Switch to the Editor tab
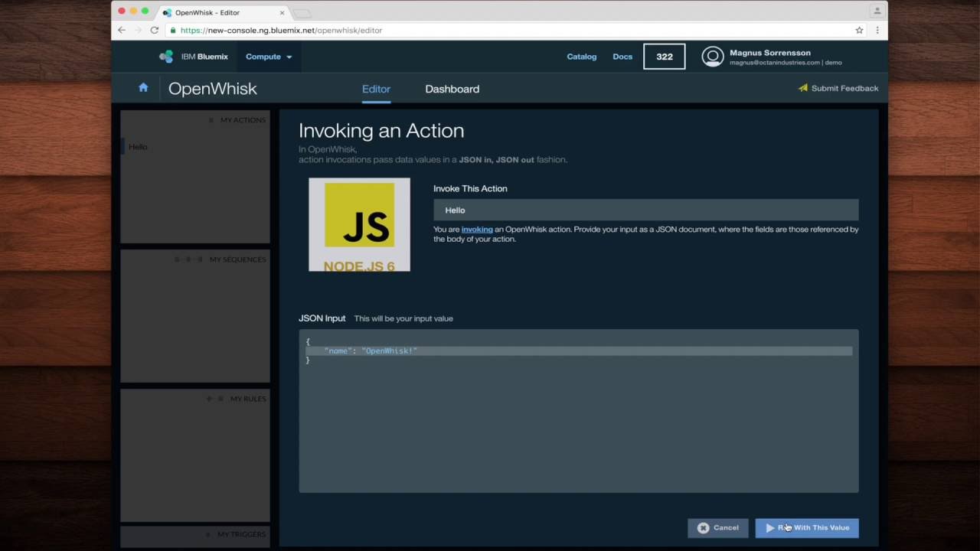 (x=376, y=89)
